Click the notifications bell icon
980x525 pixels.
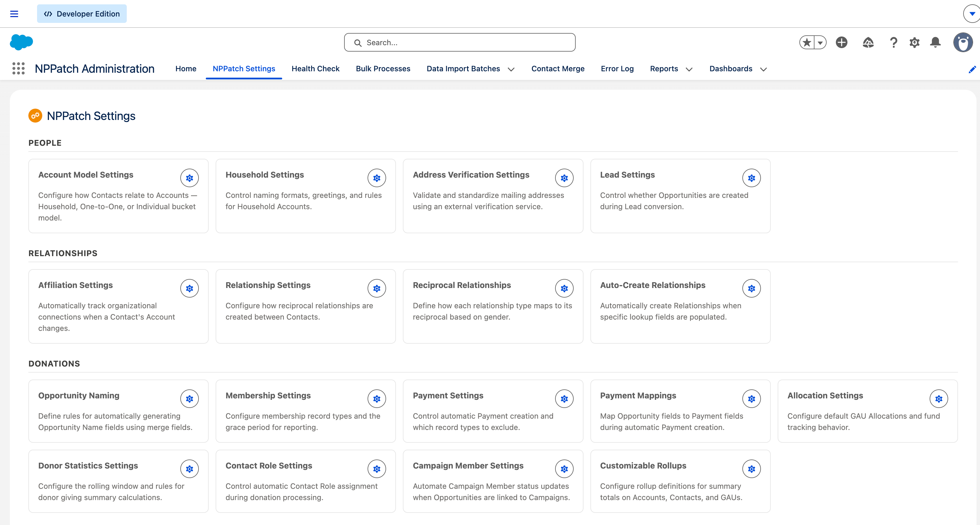935,42
